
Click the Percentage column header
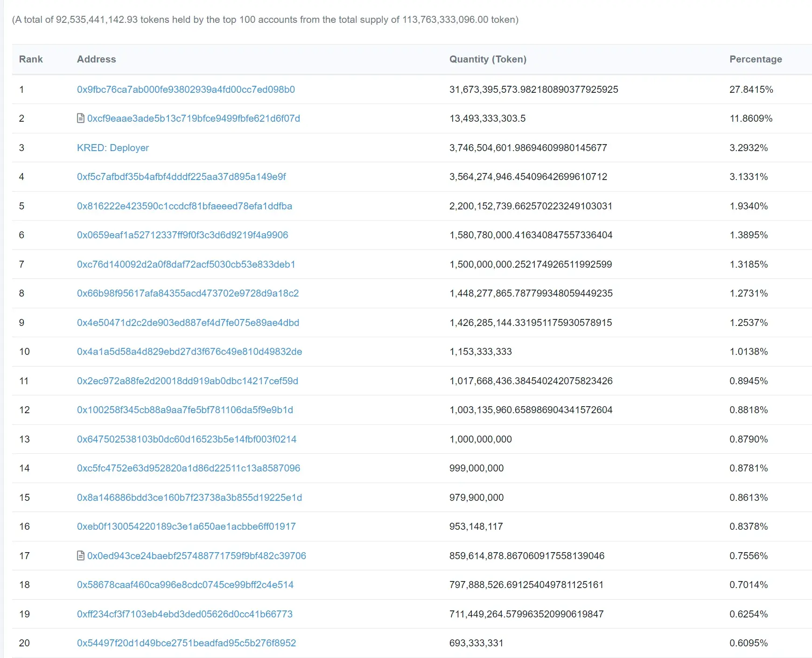(756, 59)
